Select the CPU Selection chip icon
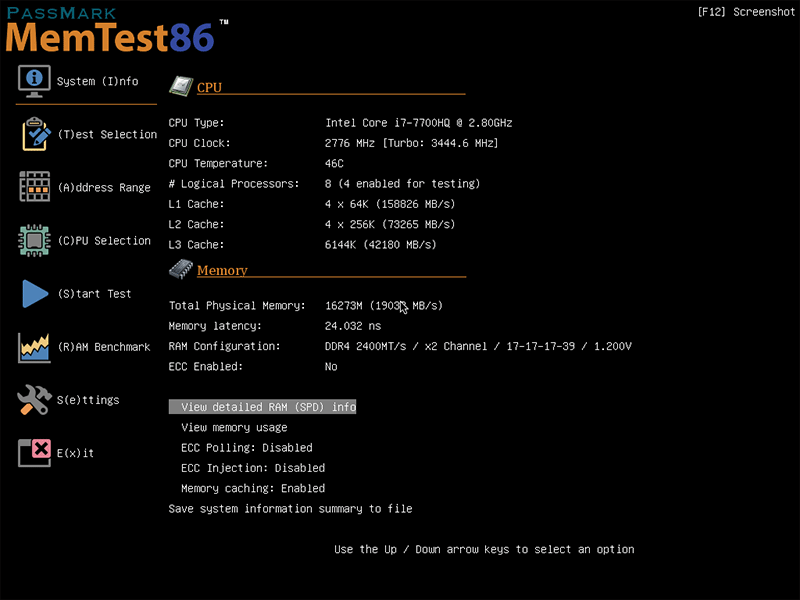The height and width of the screenshot is (600, 800). click(x=34, y=240)
